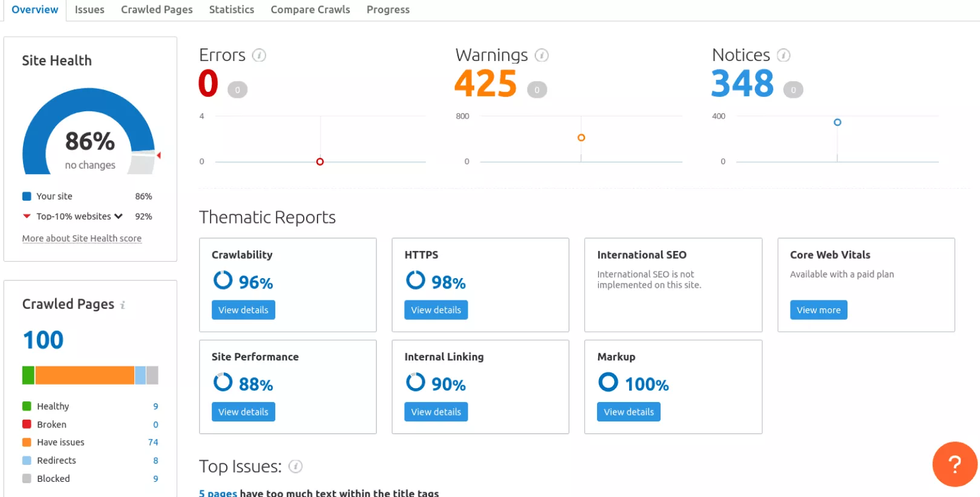View details for Internal Linking report
Viewport: 980px width, 497px height.
[x=436, y=412]
